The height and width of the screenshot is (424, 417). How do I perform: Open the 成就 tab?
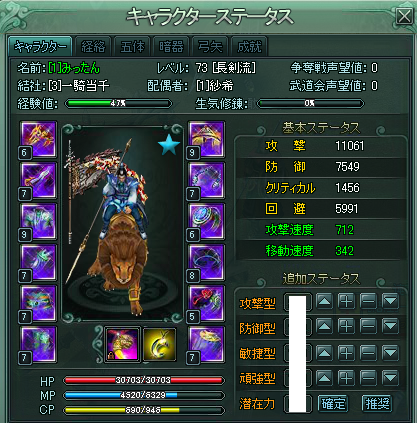pyautogui.click(x=249, y=46)
